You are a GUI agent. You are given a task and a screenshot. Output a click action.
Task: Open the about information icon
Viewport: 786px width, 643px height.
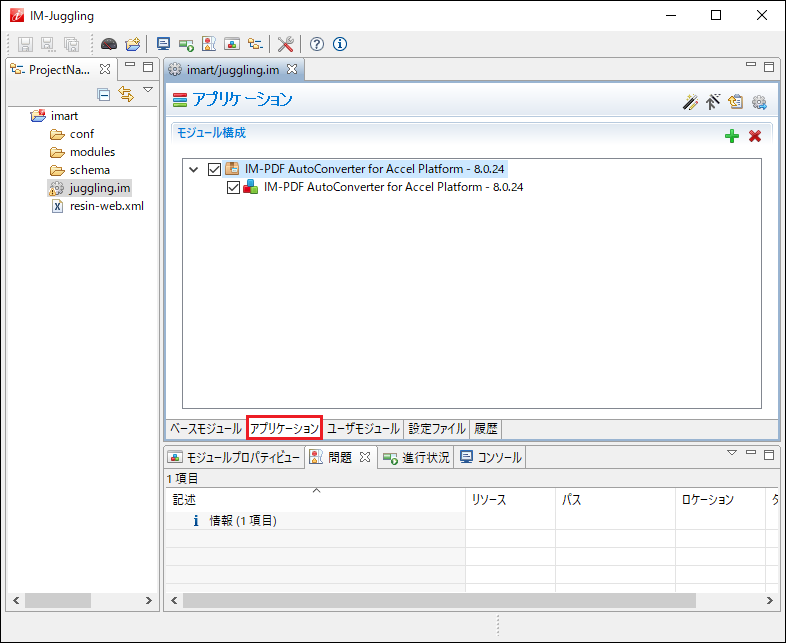coord(339,44)
